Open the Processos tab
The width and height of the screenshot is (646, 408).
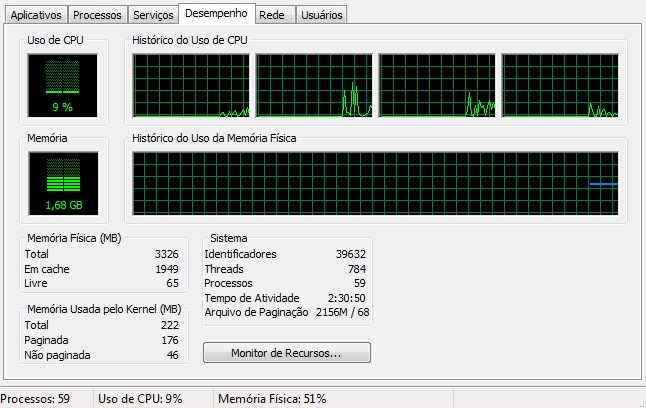[97, 15]
